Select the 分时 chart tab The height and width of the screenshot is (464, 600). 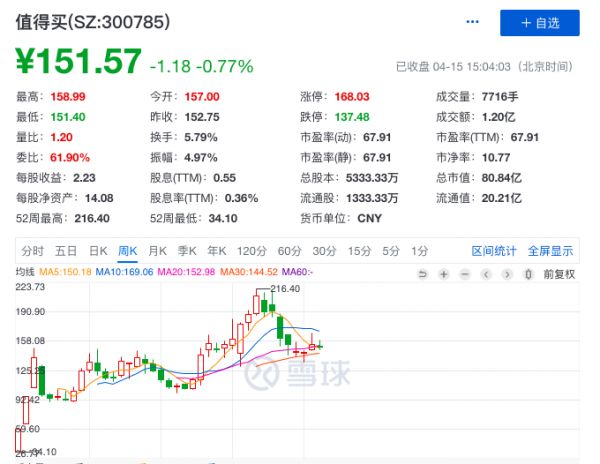[x=32, y=251]
